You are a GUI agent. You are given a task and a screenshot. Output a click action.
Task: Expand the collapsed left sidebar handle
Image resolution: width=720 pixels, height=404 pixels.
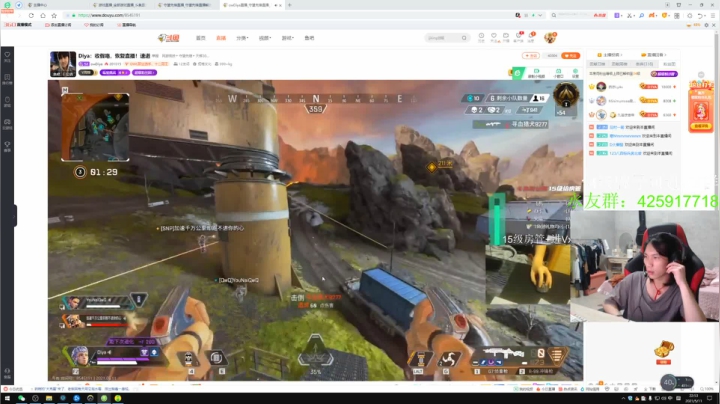(15, 216)
